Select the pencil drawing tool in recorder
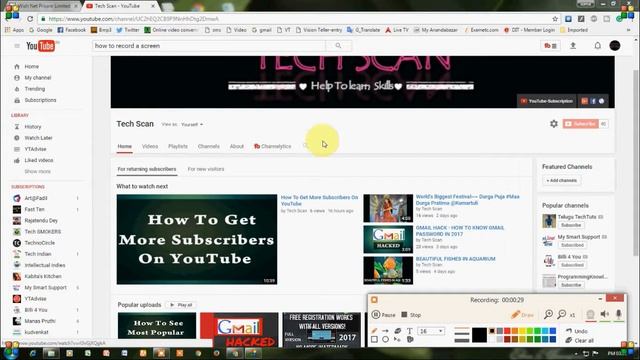Viewport: 640px width, 360px height. (374, 331)
